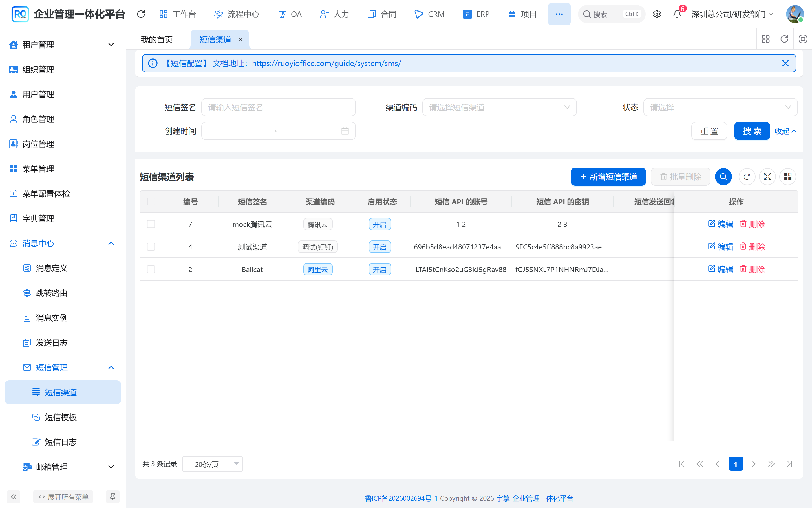Open the 20条/页 page size selector

tap(212, 464)
